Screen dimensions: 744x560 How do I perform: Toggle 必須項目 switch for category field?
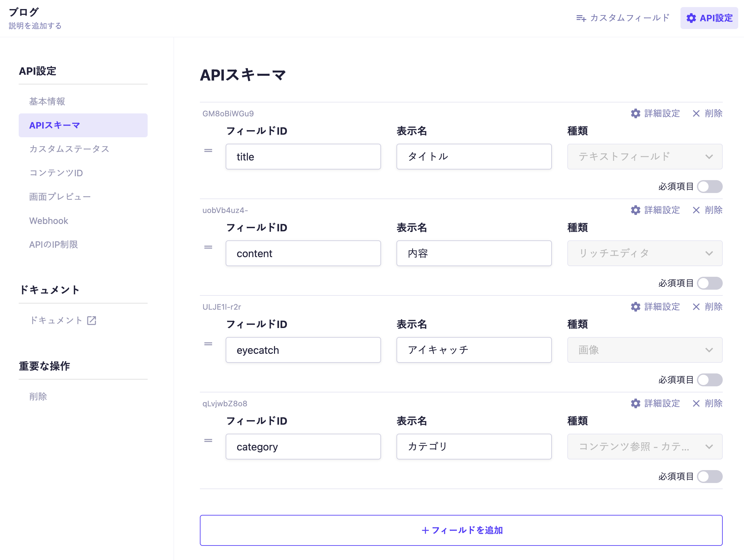coord(710,476)
